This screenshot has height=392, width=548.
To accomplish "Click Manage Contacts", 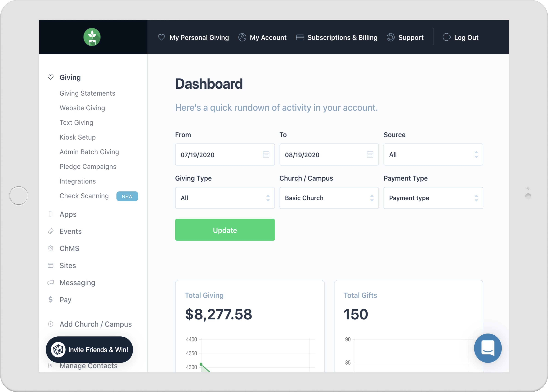I will pos(88,366).
